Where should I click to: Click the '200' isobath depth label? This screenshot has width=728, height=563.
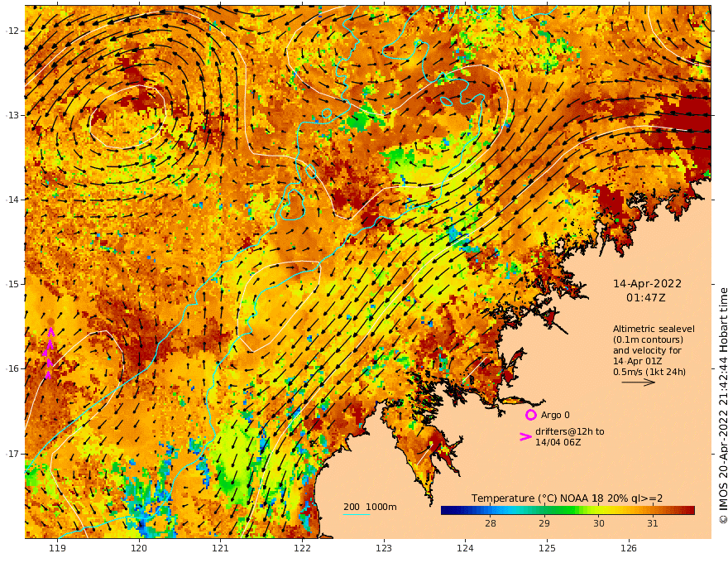click(x=352, y=507)
